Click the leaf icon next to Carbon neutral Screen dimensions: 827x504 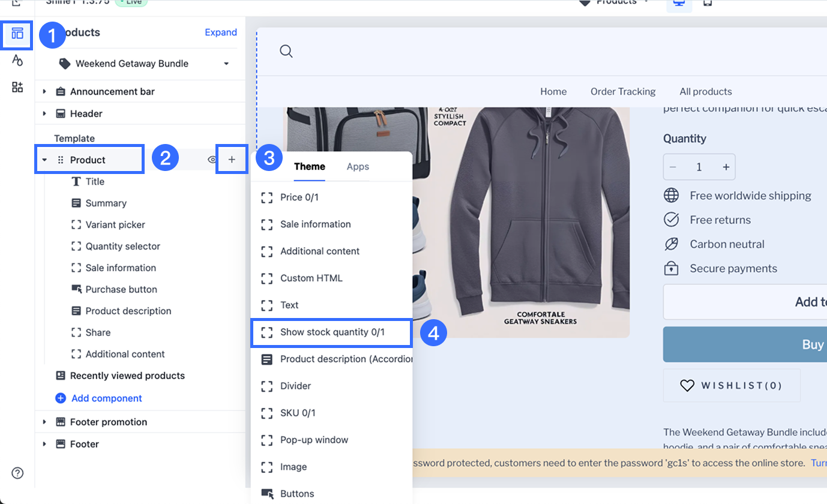pyautogui.click(x=671, y=244)
